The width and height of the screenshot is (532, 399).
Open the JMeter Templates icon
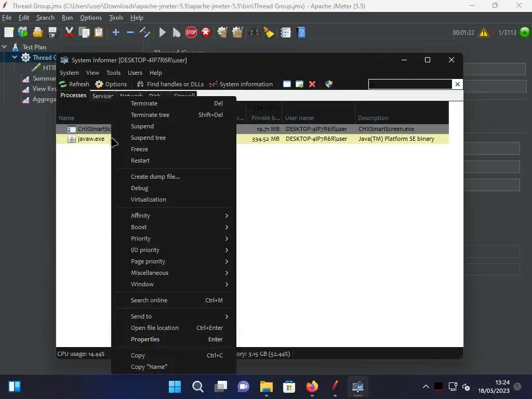point(23,33)
